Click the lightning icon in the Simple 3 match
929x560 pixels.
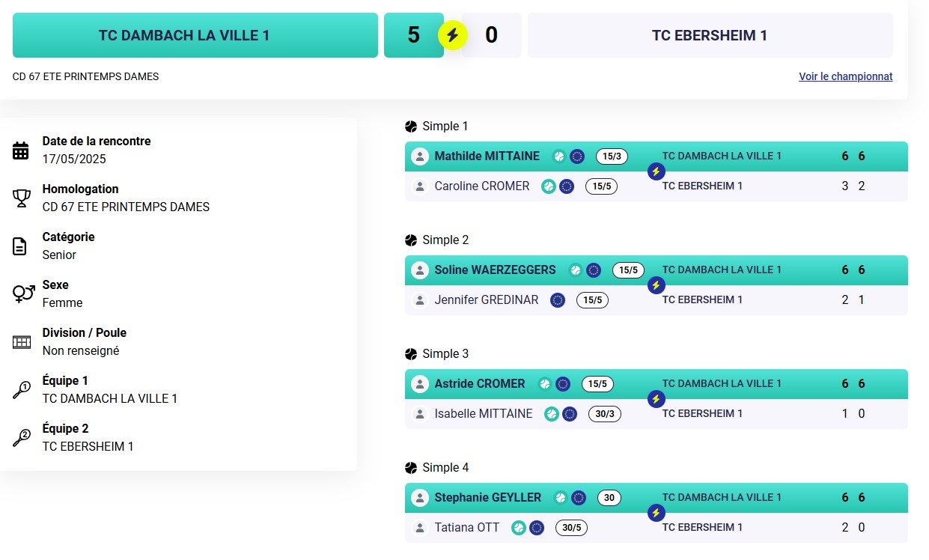(656, 399)
